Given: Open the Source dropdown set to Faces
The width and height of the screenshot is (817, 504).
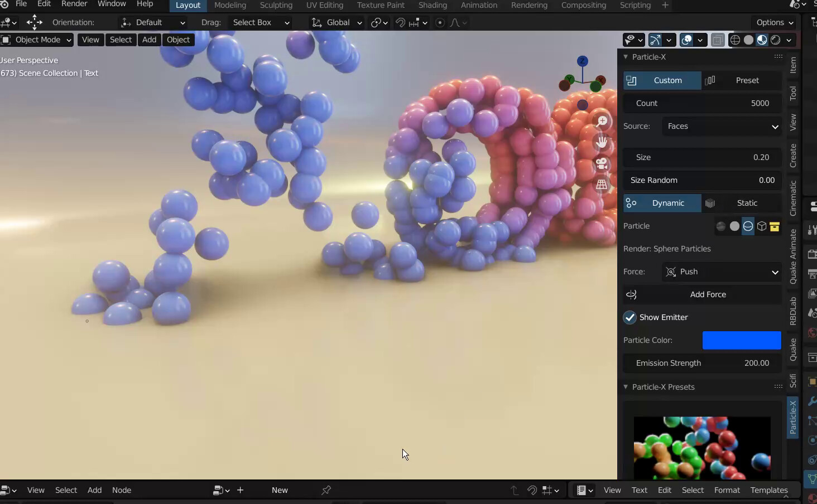Looking at the screenshot, I should [722, 127].
